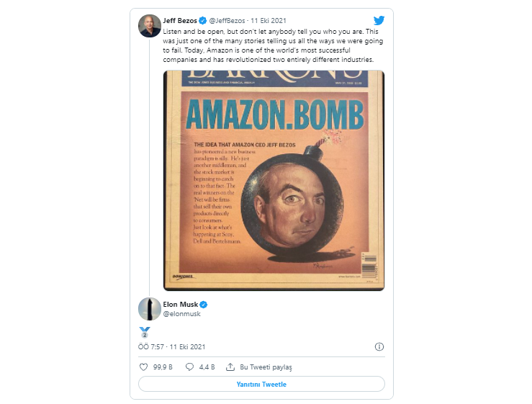The width and height of the screenshot is (532, 404).
Task: Click the share upload arrow icon
Action: tap(230, 367)
